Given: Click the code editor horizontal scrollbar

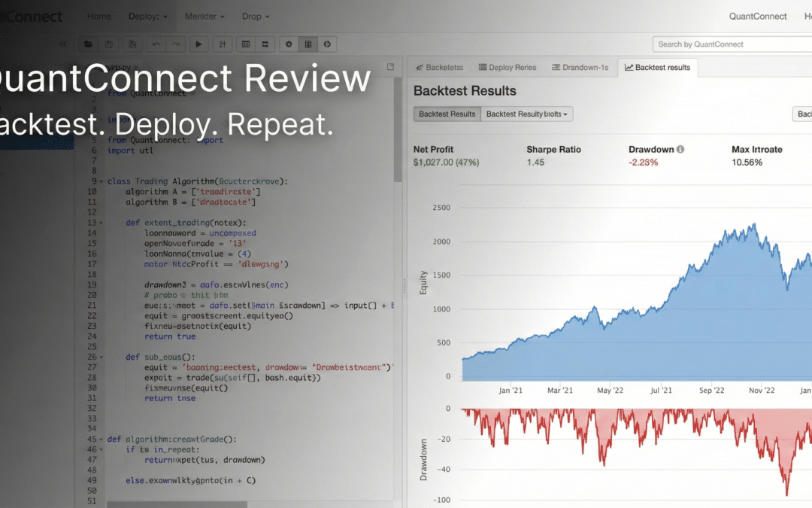Looking at the screenshot, I should 177,504.
